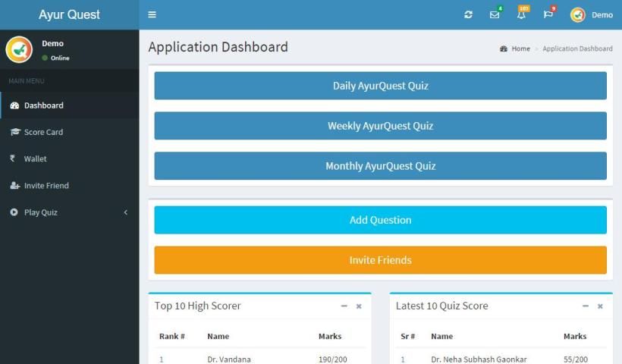Open the Monthly AyurQuest Quiz
Viewport: 622px width, 364px height.
tap(380, 166)
